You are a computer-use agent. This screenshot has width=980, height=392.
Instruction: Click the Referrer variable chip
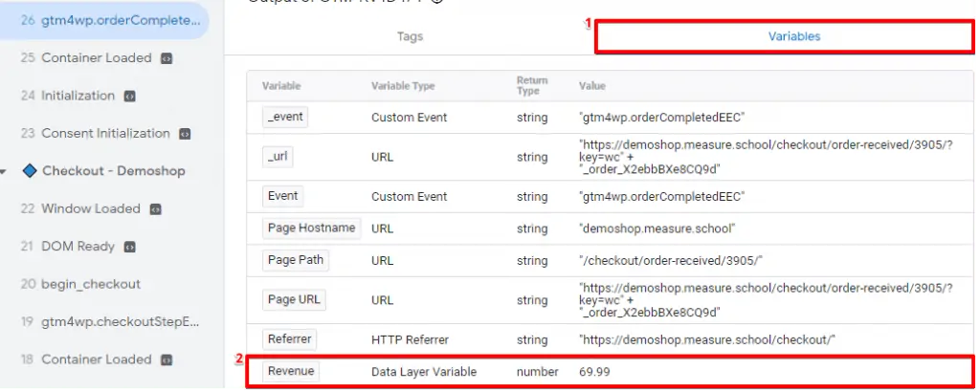pos(289,339)
